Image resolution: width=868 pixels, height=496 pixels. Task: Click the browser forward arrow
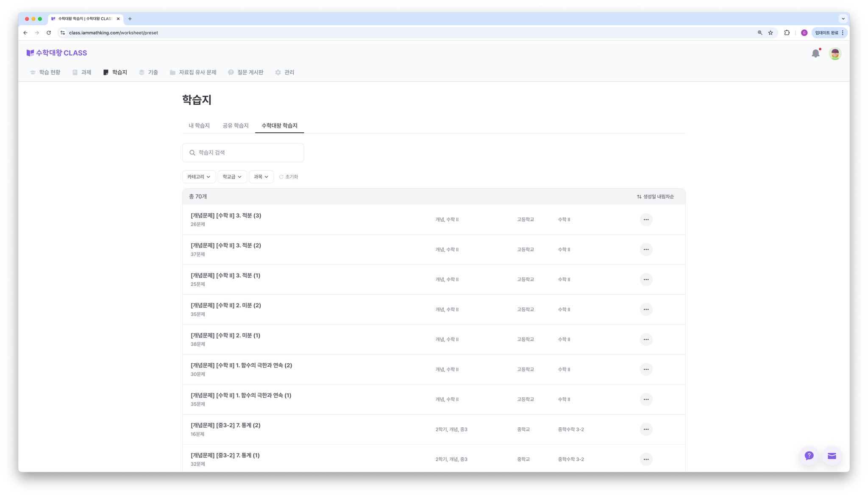(x=37, y=33)
